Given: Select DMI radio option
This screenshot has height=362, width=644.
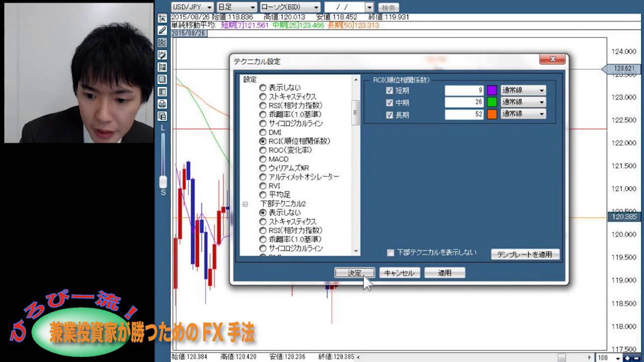Looking at the screenshot, I should coord(263,132).
